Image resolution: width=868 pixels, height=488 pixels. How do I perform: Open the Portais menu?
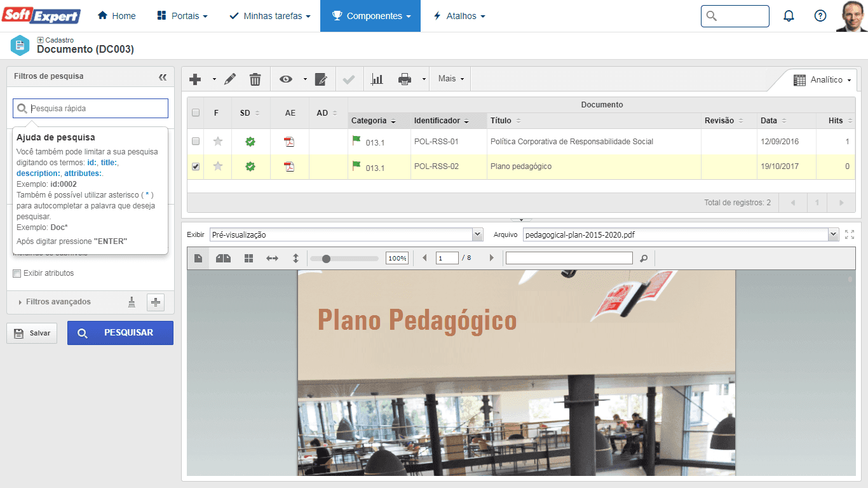click(182, 16)
